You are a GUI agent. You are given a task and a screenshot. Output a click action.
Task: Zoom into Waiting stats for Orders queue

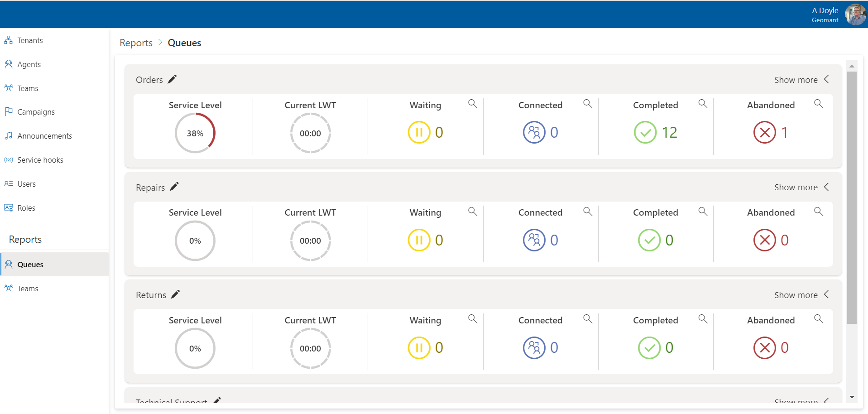tap(472, 104)
